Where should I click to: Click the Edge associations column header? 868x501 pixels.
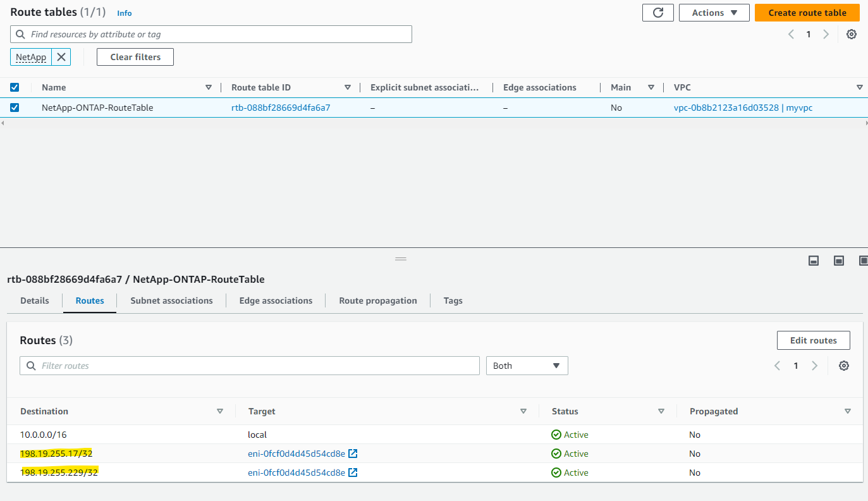coord(540,87)
